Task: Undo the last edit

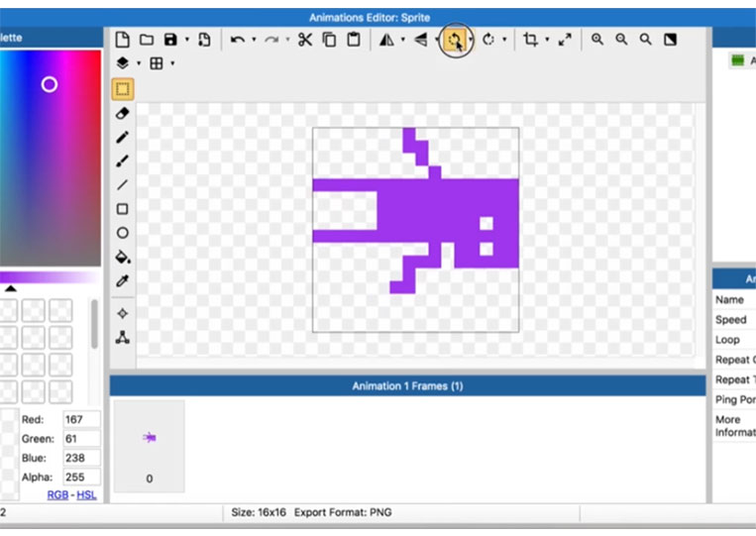Action: tap(237, 40)
